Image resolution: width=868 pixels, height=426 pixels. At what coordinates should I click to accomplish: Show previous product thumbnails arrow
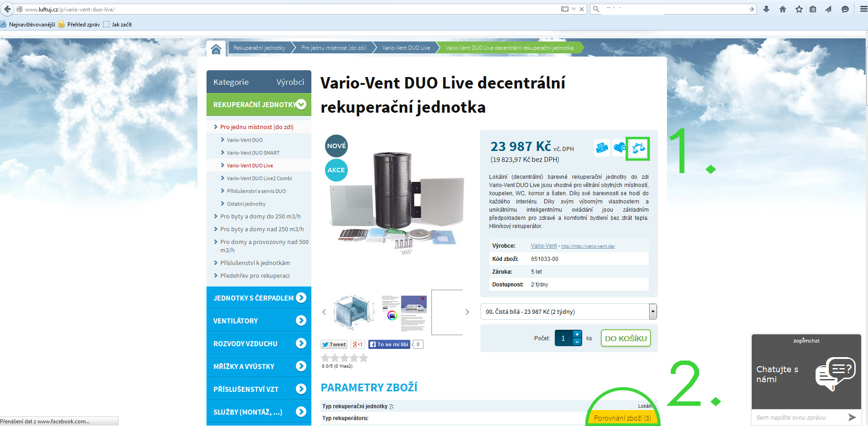(324, 312)
